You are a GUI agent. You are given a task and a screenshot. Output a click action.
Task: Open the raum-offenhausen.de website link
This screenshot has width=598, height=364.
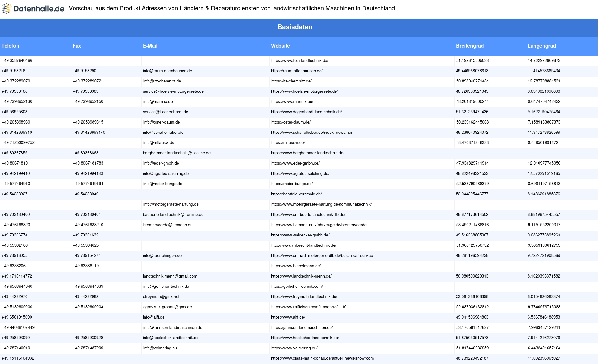(x=297, y=71)
